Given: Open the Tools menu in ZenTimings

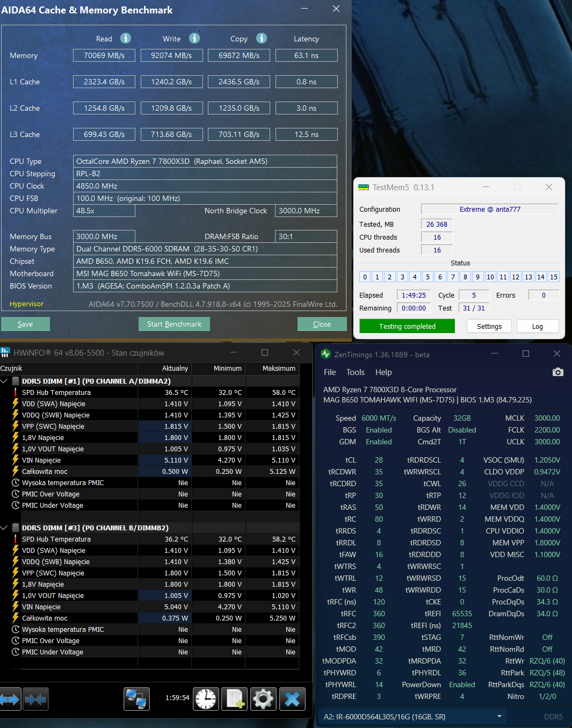Looking at the screenshot, I should [355, 372].
